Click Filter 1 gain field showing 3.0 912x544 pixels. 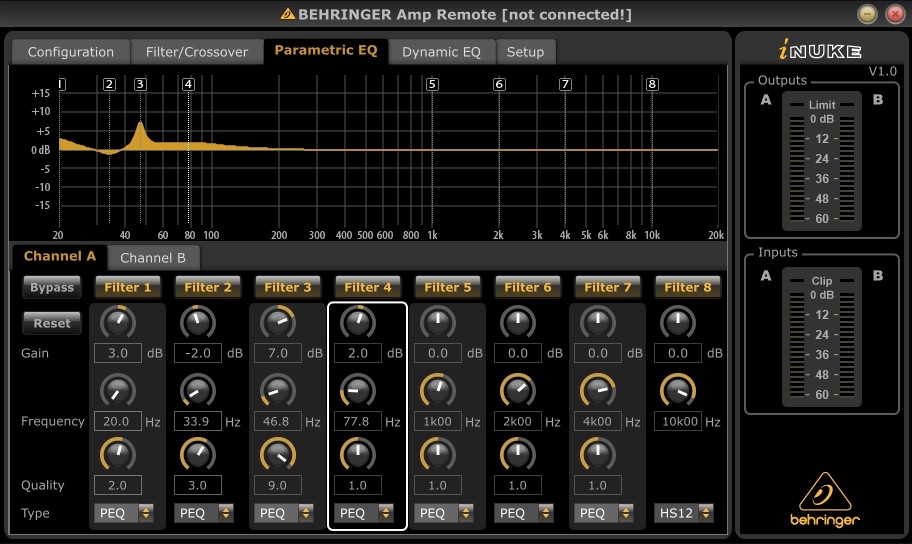117,353
